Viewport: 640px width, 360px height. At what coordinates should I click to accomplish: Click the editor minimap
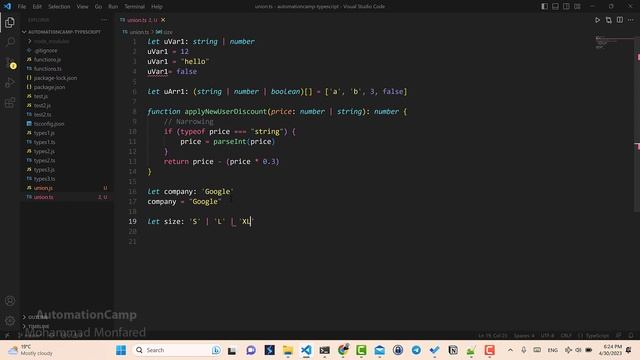pos(613,43)
